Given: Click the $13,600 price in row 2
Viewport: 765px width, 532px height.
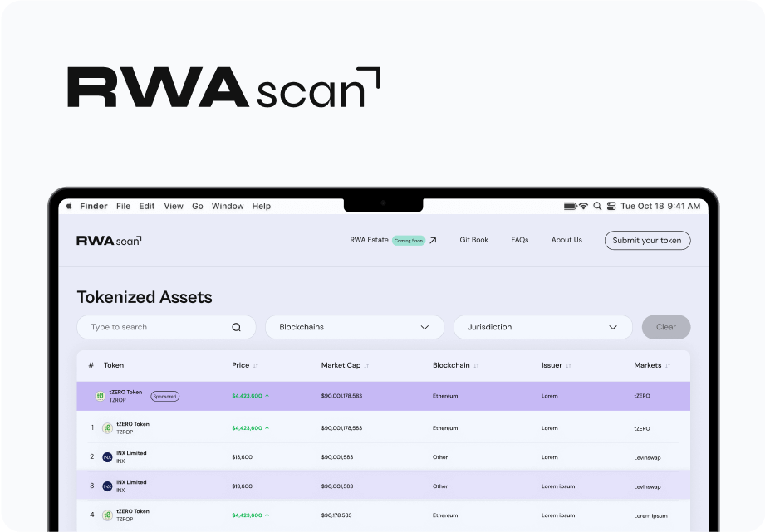Looking at the screenshot, I should pyautogui.click(x=242, y=457).
